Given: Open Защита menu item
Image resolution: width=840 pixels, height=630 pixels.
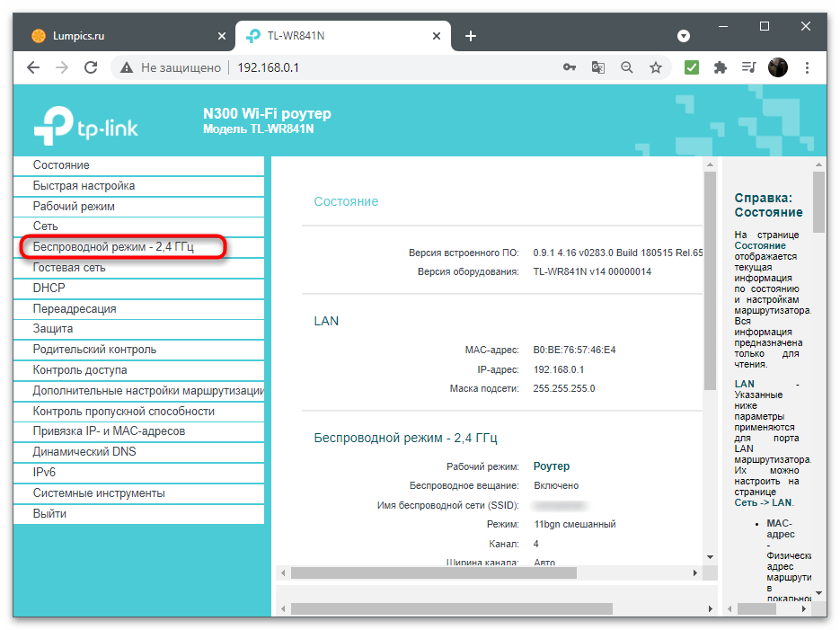Looking at the screenshot, I should tap(138, 329).
